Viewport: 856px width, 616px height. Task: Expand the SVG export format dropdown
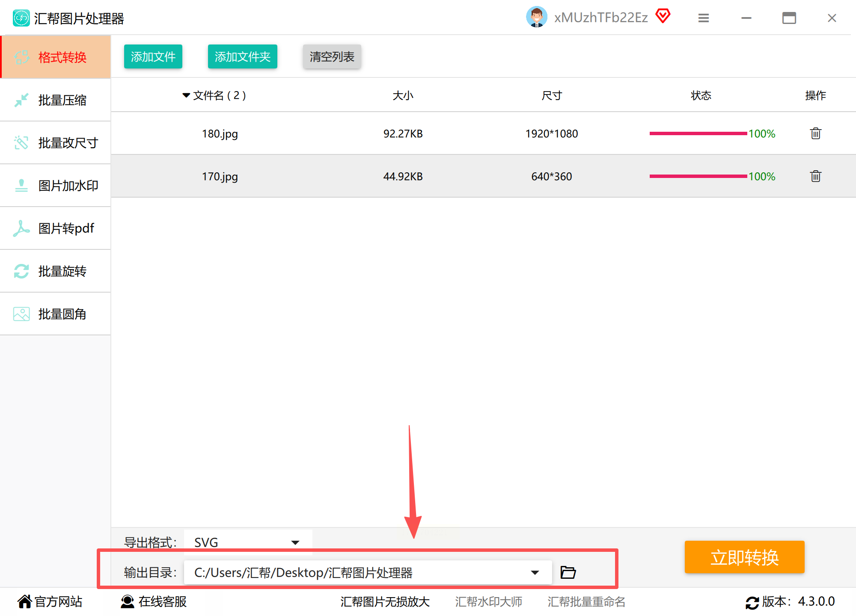[x=295, y=542]
